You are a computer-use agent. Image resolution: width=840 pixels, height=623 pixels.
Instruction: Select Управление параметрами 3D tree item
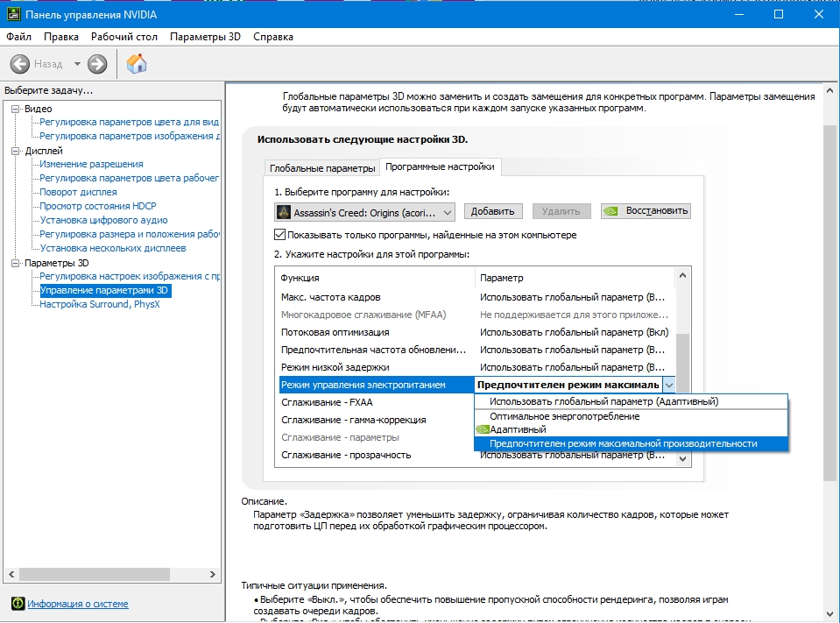105,290
